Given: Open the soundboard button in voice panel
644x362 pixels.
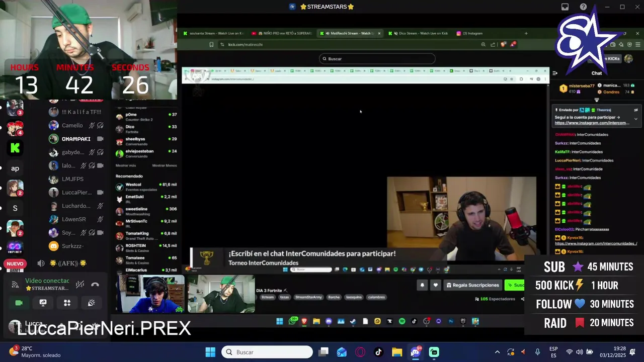Looking at the screenshot, I should coord(91,303).
